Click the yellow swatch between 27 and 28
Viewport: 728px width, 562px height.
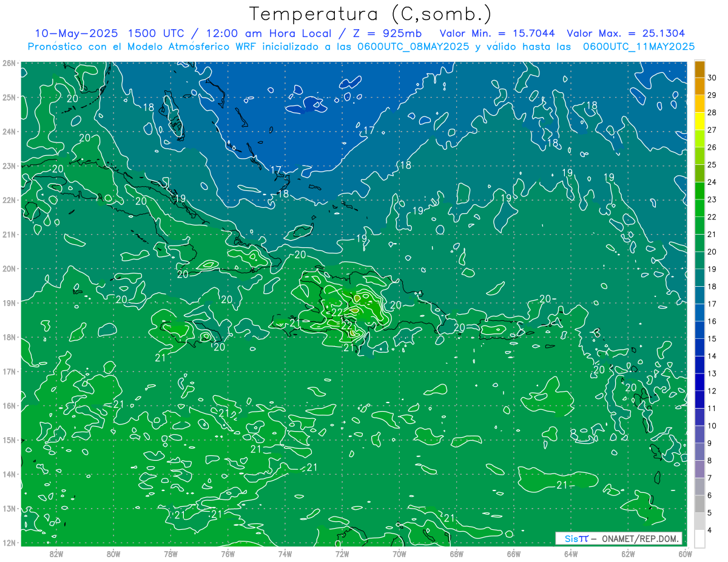pos(699,121)
